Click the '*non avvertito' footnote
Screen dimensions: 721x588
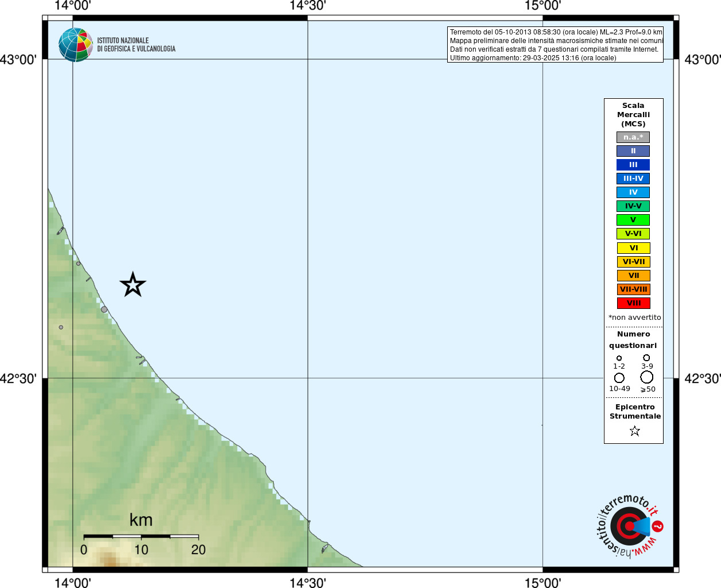pos(634,318)
